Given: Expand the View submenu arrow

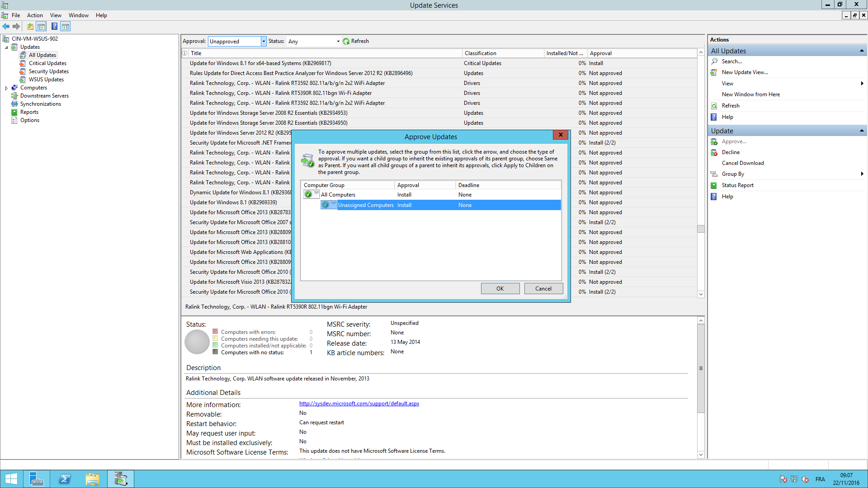Looking at the screenshot, I should pos(862,83).
